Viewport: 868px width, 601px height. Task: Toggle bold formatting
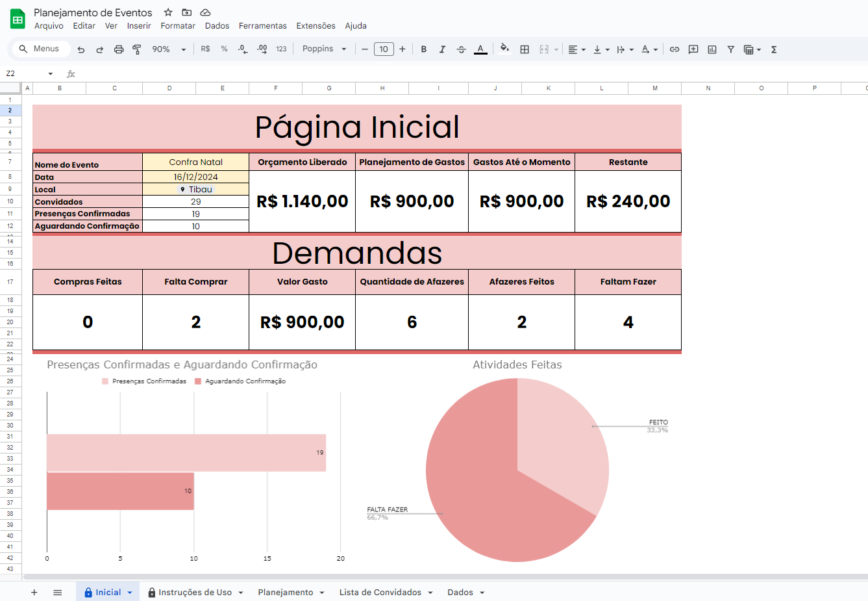[x=423, y=49]
